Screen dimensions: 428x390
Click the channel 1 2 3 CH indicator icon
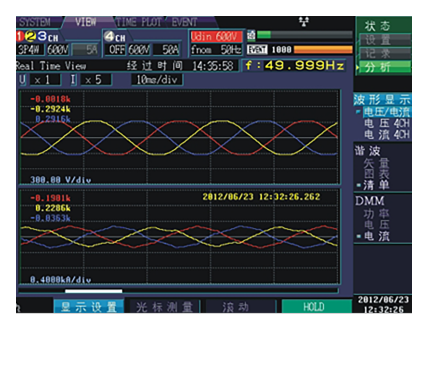37,36
